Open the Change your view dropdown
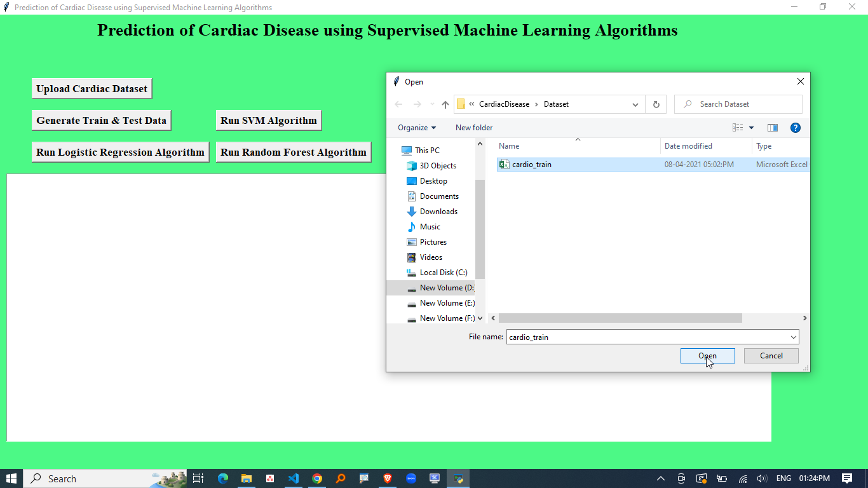868x488 pixels. pyautogui.click(x=751, y=128)
